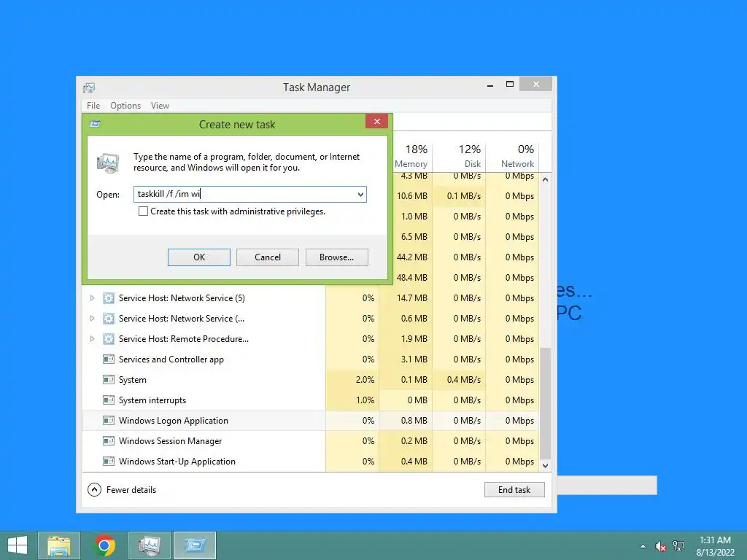
Task: Click the Windows Start-Up Application process icon
Action: (109, 462)
